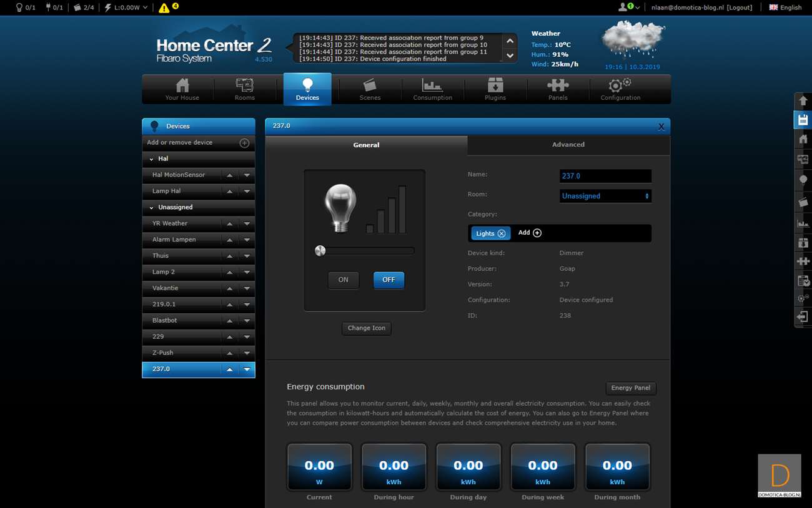Screen dimensions: 812x508
Task: Click the Save floppy disk sidebar icon
Action: point(803,120)
